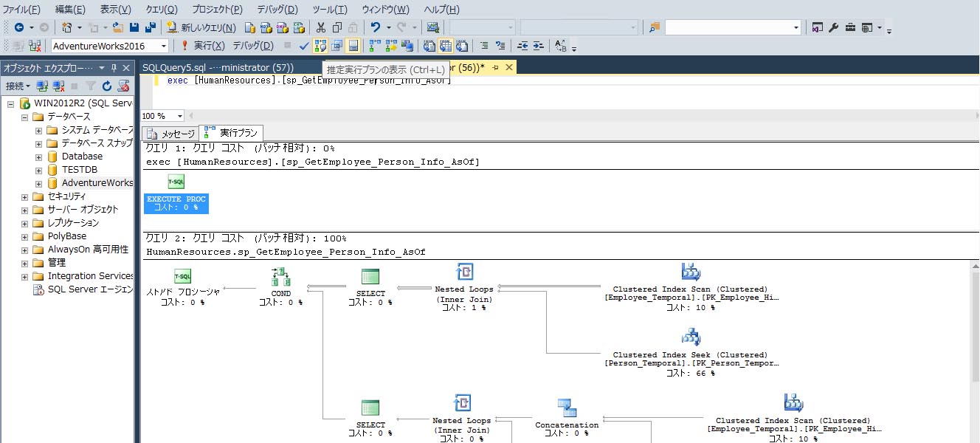This screenshot has width=980, height=443.
Task: Toggle include actual execution plan
Action: (373, 45)
